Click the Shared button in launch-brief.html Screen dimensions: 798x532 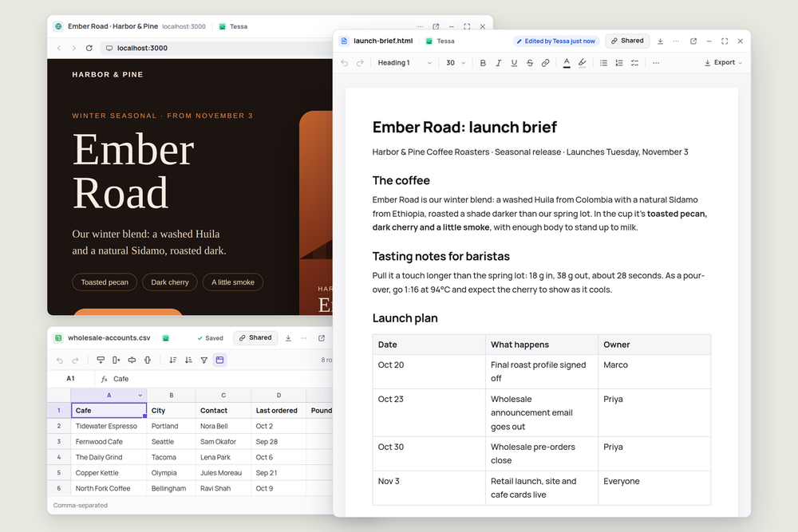627,41
